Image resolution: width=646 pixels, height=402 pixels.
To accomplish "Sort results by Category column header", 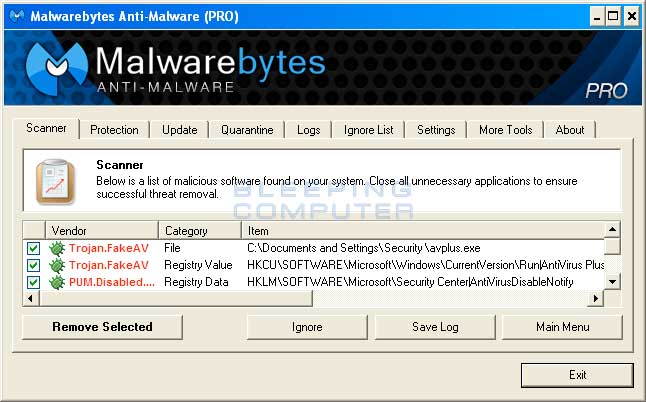I will (x=200, y=231).
